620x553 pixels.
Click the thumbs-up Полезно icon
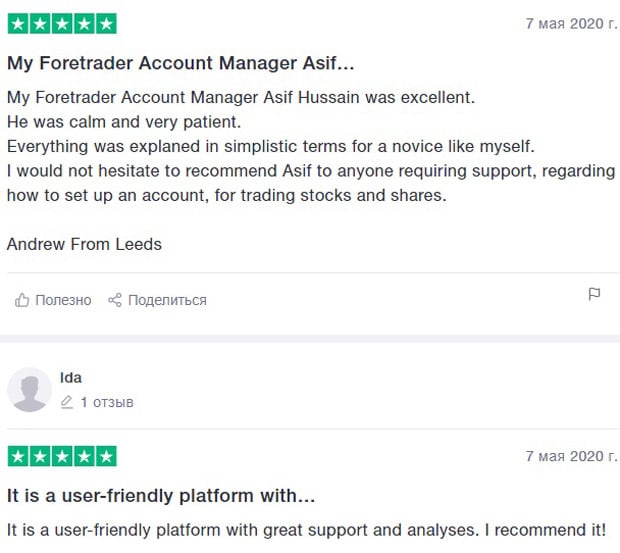(x=22, y=300)
